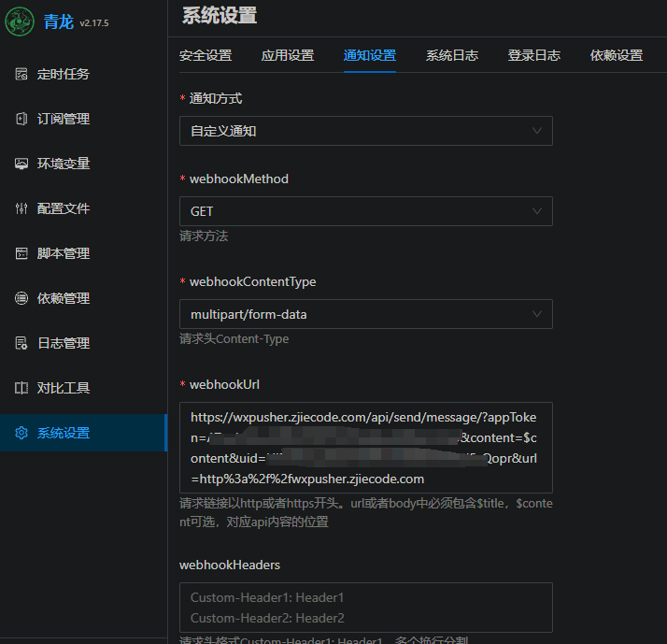The height and width of the screenshot is (644, 667).
Task: Select 系统设置 menu item
Action: pyautogui.click(x=83, y=433)
